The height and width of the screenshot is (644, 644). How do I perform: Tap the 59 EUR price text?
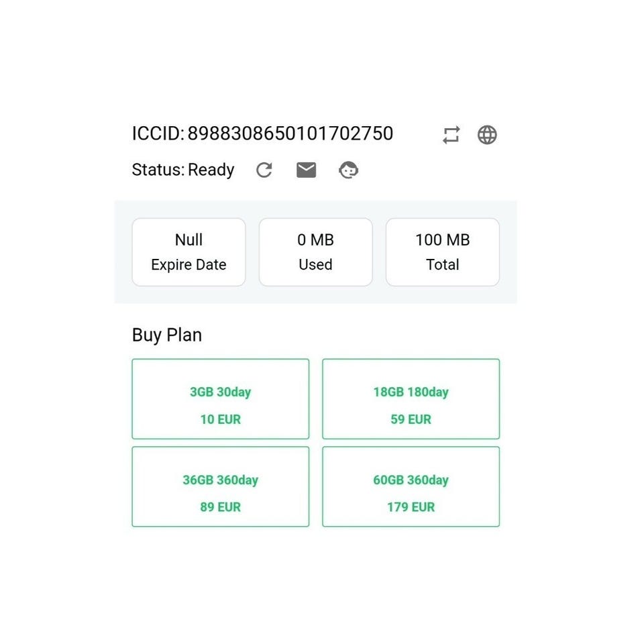coord(411,419)
